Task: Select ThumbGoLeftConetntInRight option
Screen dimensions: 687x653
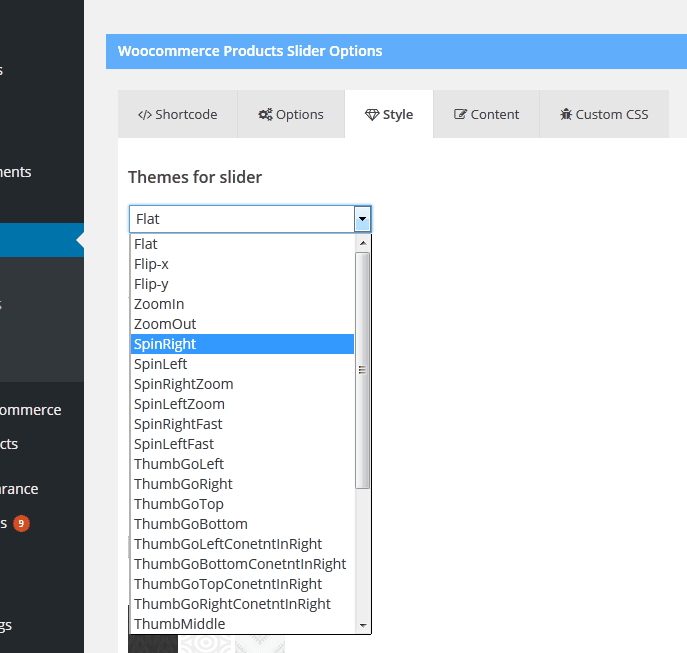Action: (242, 544)
